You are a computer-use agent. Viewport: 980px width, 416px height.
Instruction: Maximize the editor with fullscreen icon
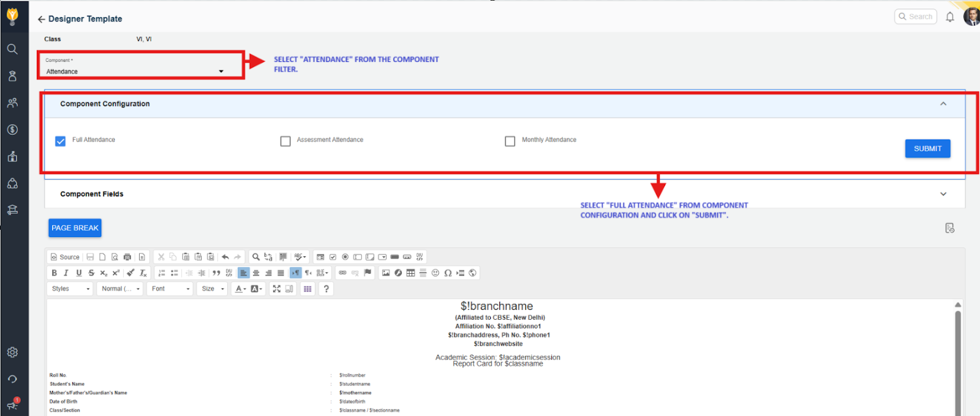tap(277, 289)
